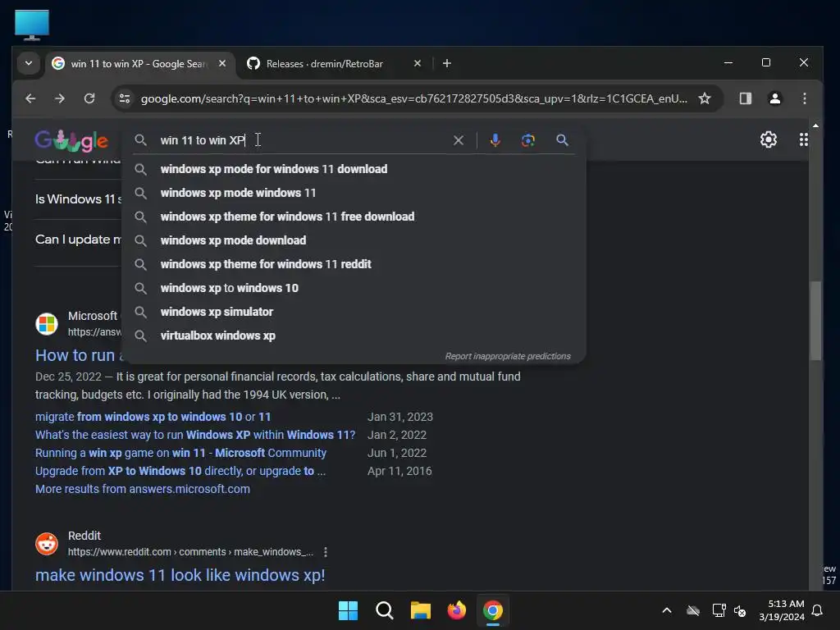This screenshot has width=840, height=630.
Task: Show hidden system tray icons
Action: click(x=667, y=610)
